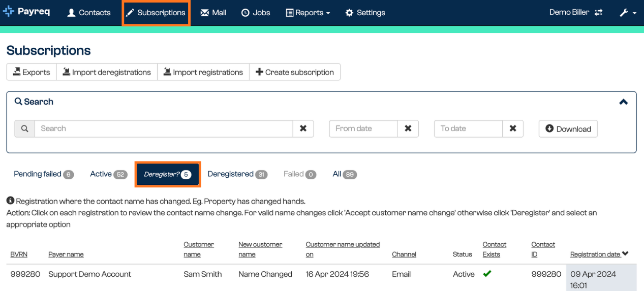The image size is (644, 291).
Task: Switch to Deregistered tab
Action: (237, 174)
